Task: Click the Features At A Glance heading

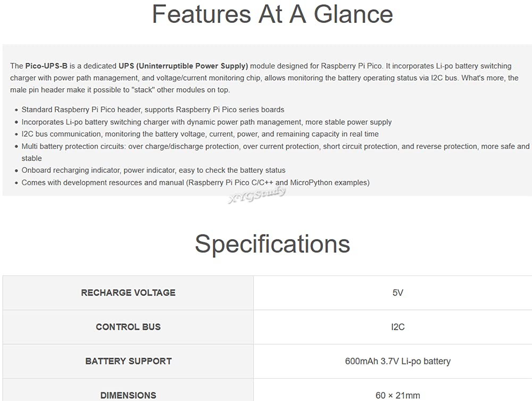Action: [272, 14]
